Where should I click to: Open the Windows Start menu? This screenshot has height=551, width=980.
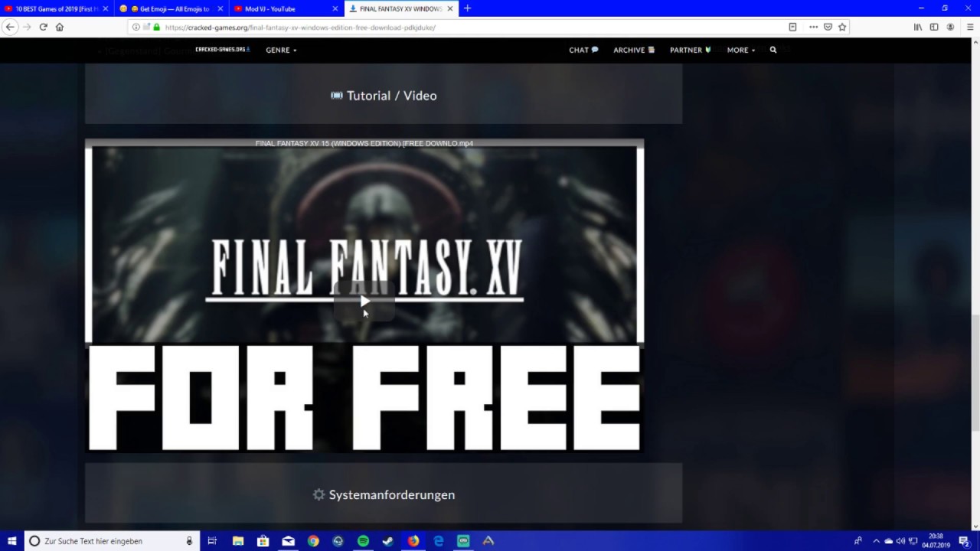click(11, 541)
